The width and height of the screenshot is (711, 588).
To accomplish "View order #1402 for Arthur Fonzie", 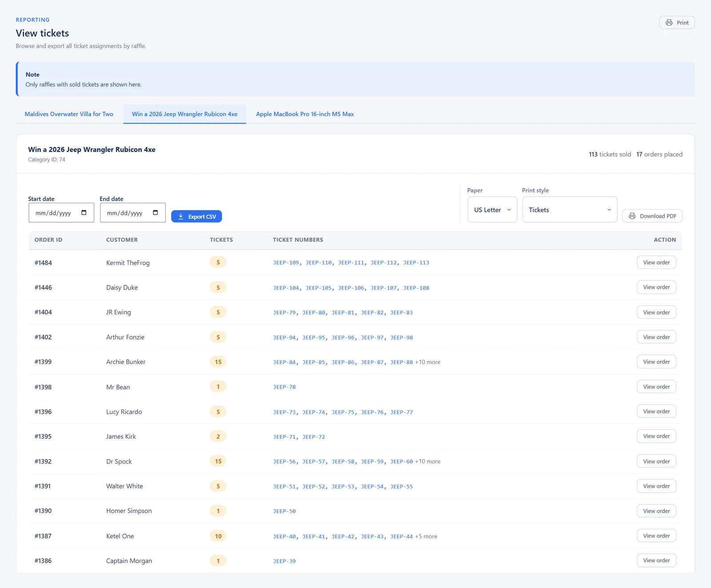I will tap(656, 337).
